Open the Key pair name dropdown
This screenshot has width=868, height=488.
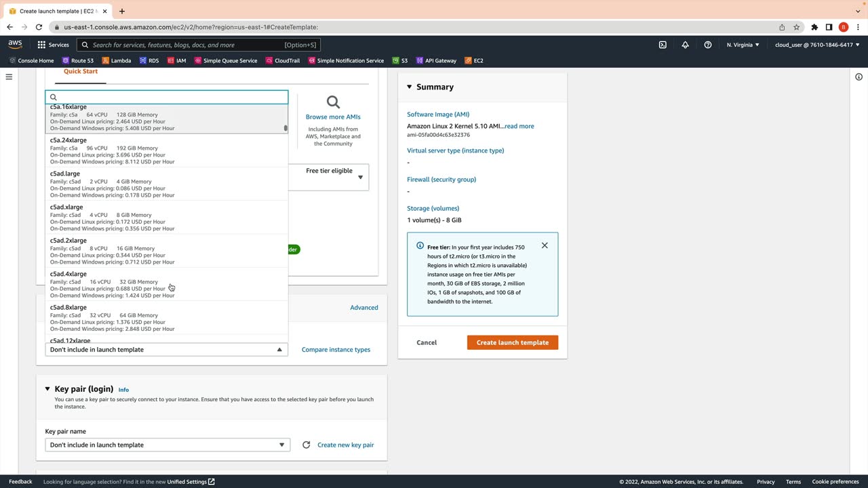(x=167, y=445)
